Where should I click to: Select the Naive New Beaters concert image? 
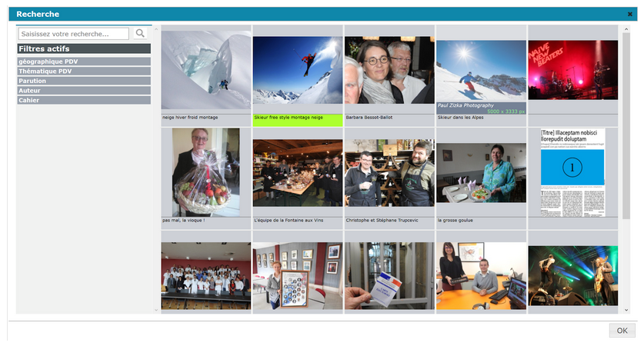[x=572, y=70]
